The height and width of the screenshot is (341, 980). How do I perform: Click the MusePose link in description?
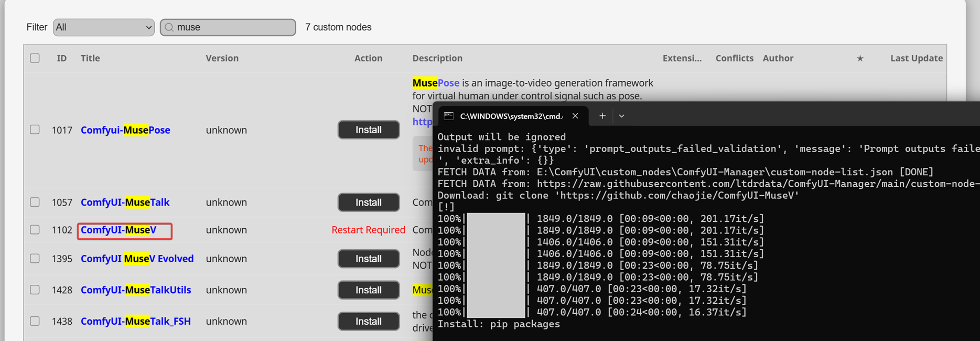[436, 83]
